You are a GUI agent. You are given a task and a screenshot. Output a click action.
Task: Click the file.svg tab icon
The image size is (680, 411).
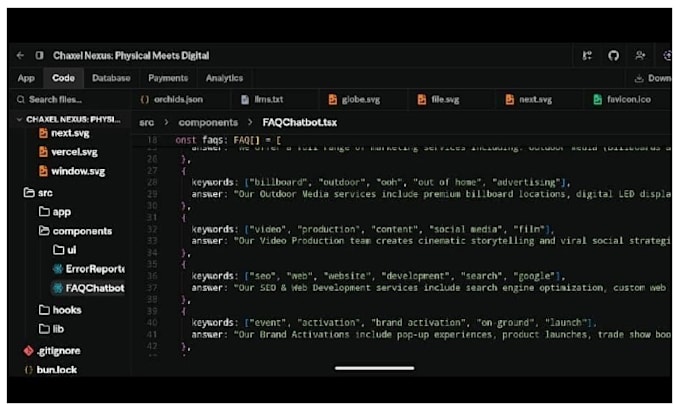pos(422,100)
